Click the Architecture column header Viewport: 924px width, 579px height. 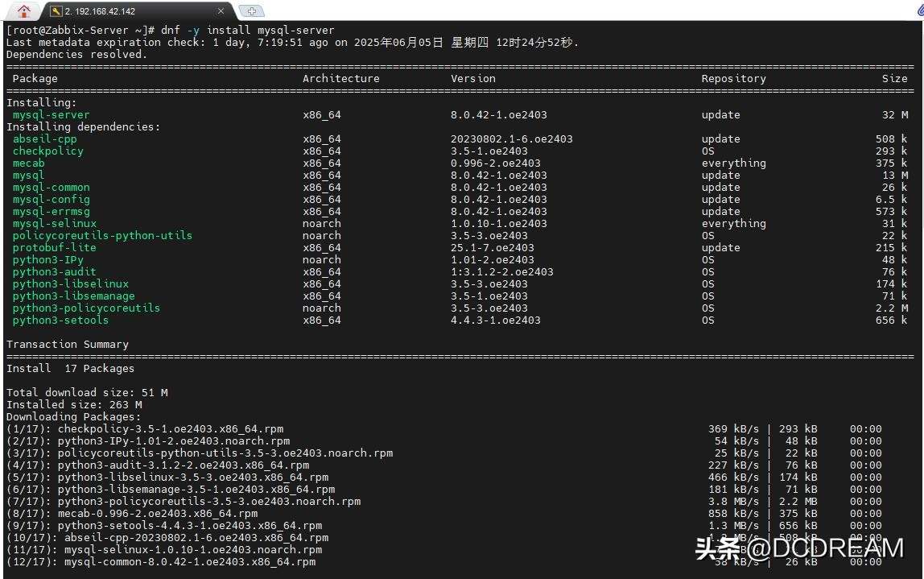click(340, 78)
